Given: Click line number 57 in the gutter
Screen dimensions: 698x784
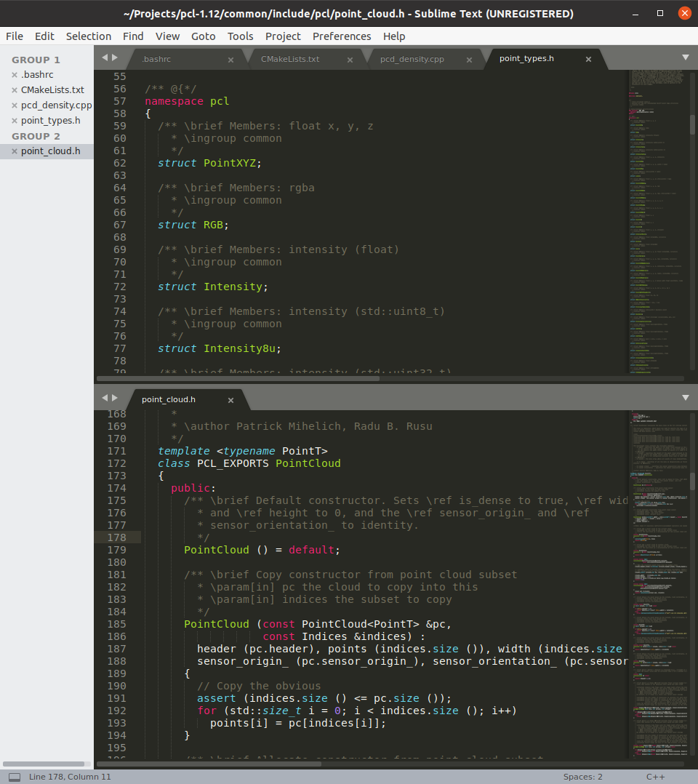Looking at the screenshot, I should point(119,101).
